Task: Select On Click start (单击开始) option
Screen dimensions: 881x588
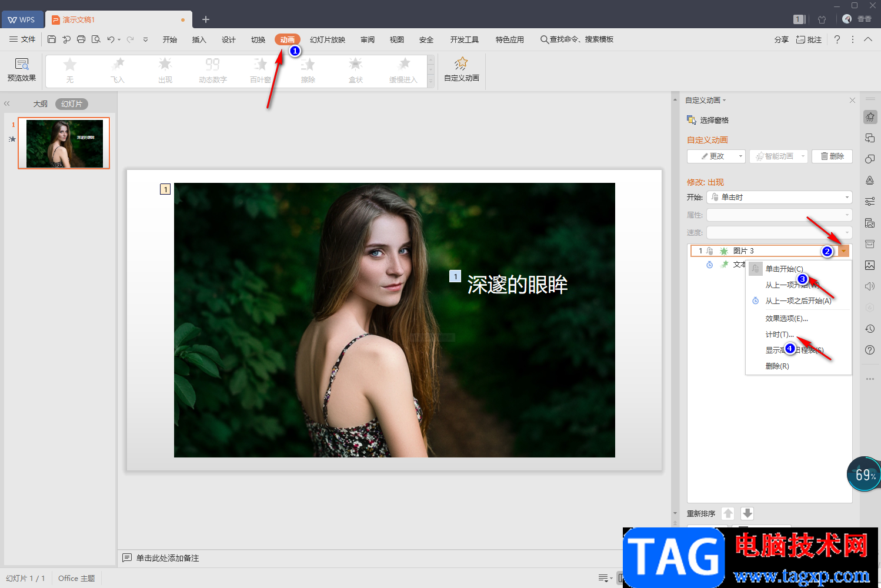Action: pyautogui.click(x=784, y=269)
